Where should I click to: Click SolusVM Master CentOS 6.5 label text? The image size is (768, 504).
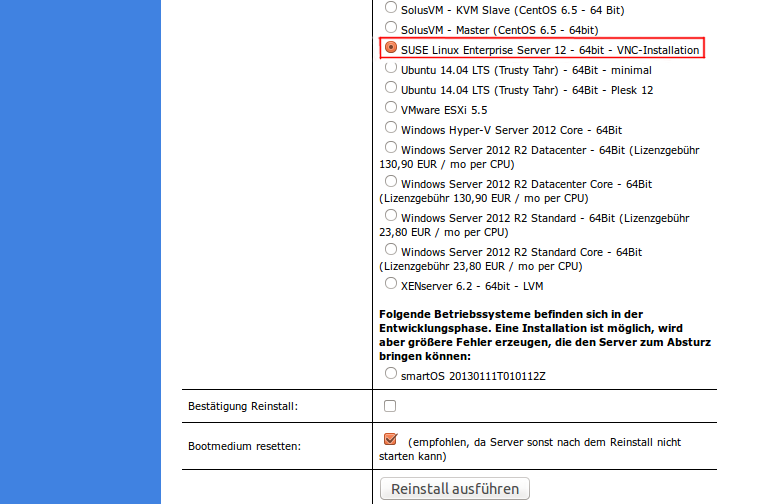pos(500,30)
